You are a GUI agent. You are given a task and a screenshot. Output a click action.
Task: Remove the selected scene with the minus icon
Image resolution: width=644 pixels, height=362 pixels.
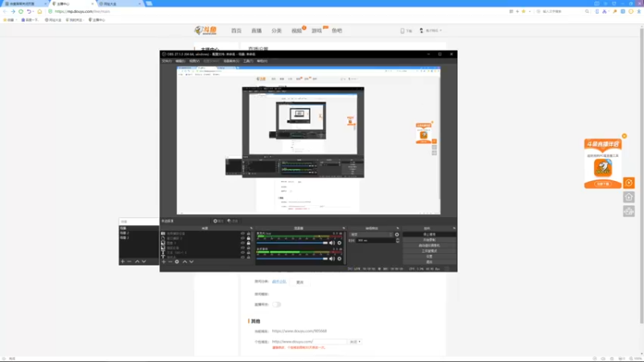tap(130, 261)
